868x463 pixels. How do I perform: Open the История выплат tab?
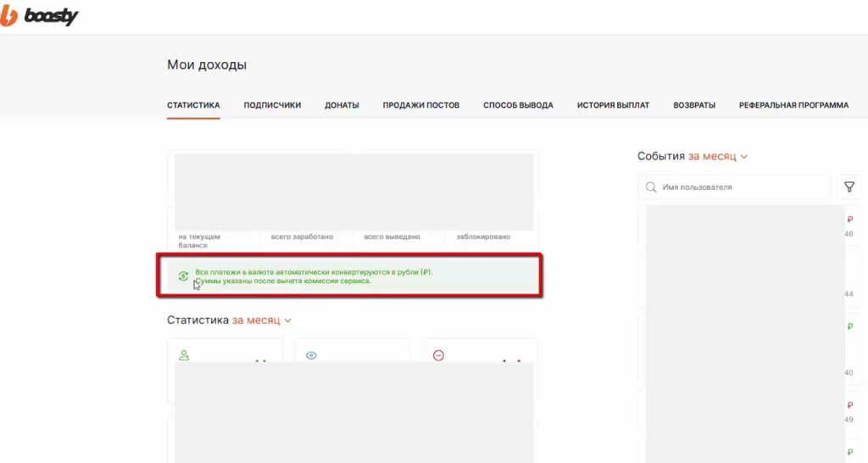pos(613,105)
